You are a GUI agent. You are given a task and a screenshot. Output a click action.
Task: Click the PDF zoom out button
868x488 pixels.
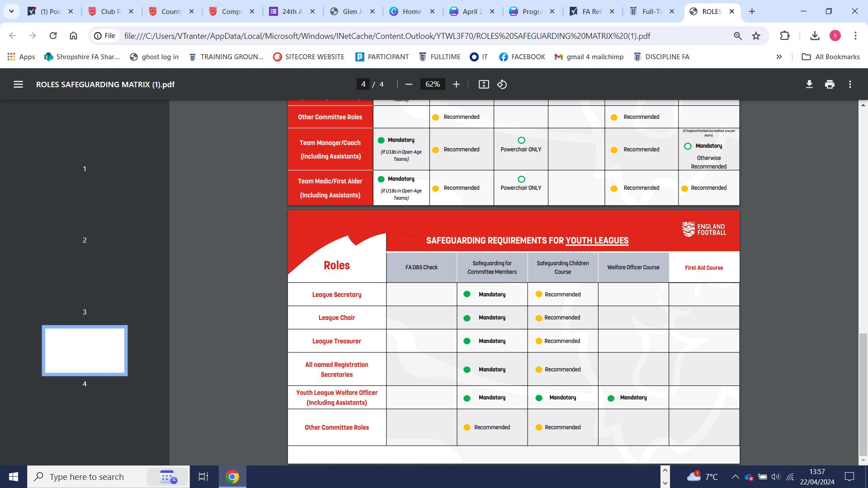[409, 84]
